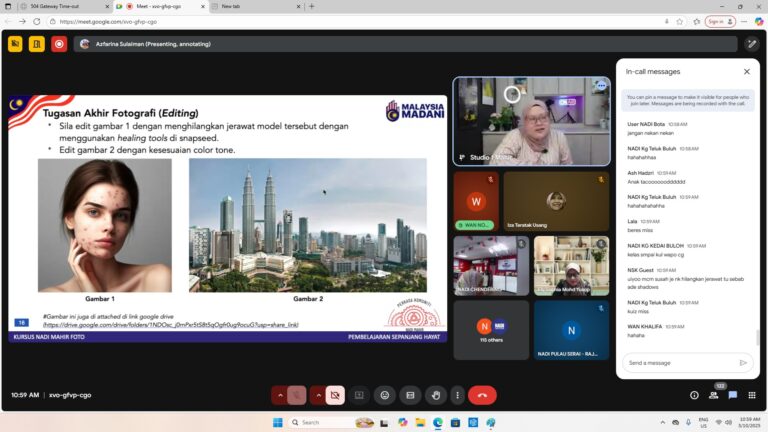Click the annotation pen icon at top right

[752, 44]
